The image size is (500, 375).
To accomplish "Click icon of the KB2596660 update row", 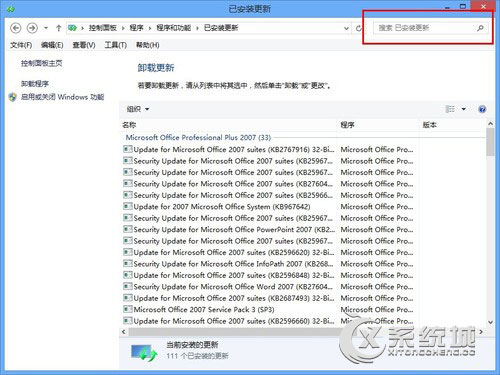I will tap(127, 320).
